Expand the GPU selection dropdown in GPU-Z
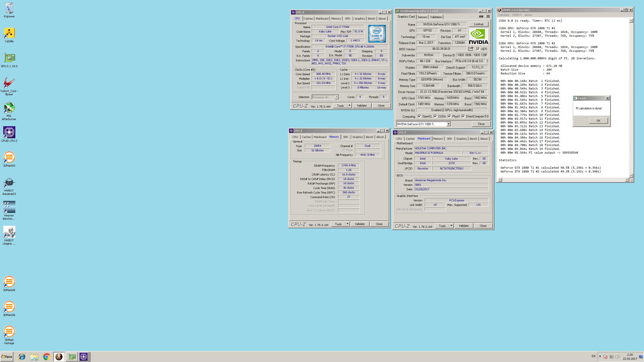 [448, 124]
